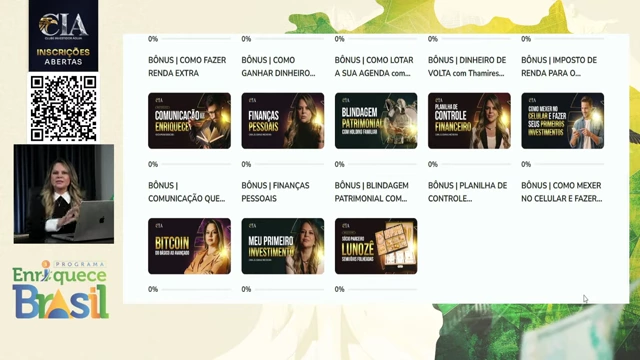The image size is (640, 360).
Task: Click the Programa Enriquece Brasil logo
Action: point(60,290)
